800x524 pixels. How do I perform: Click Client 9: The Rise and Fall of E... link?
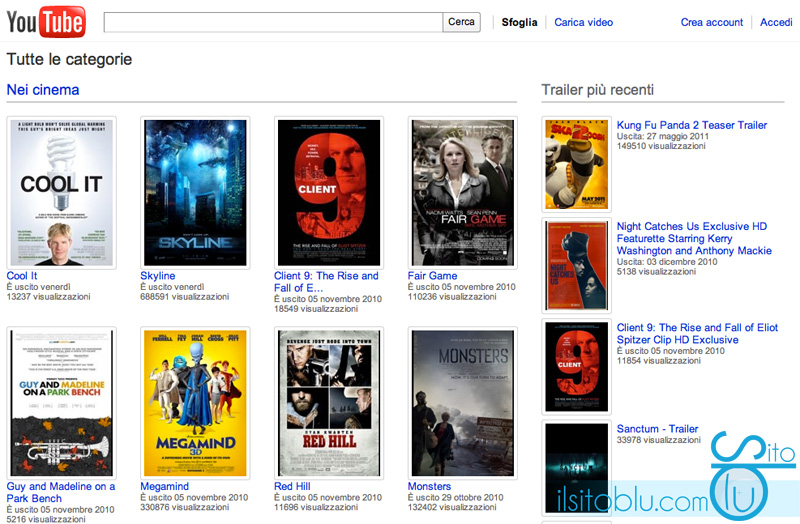coord(326,282)
